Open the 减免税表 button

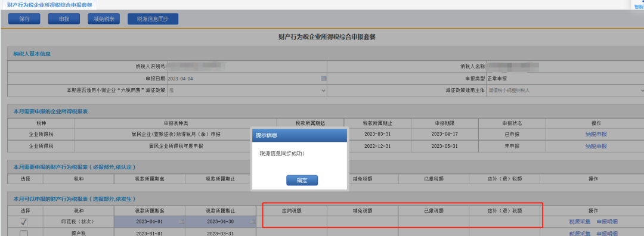click(104, 19)
